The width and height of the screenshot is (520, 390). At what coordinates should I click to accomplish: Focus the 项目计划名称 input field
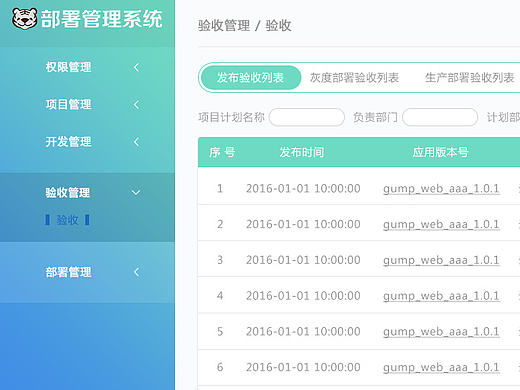(307, 117)
